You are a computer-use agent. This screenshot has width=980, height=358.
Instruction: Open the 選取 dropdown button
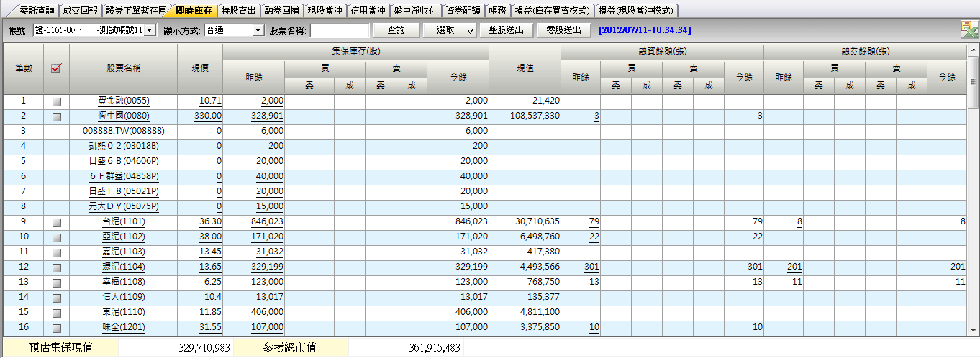469,30
